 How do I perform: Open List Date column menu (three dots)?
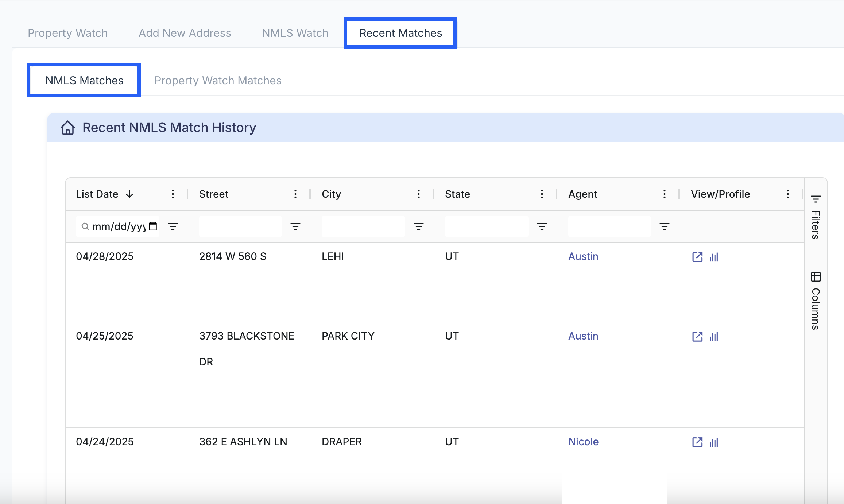173,194
